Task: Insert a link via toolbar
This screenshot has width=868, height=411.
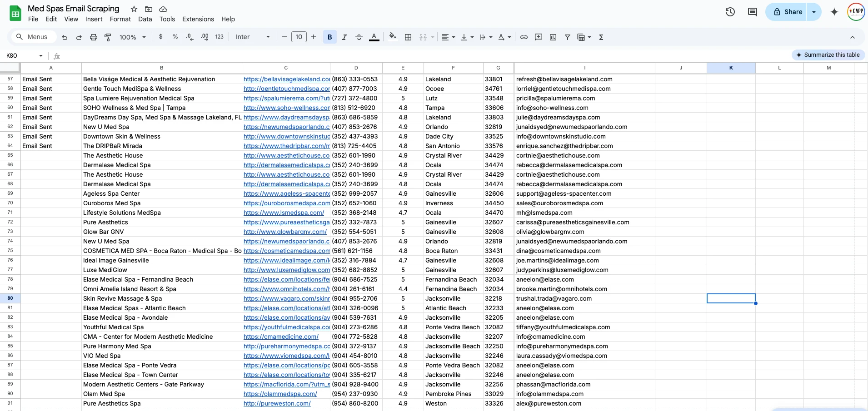Action: tap(524, 37)
